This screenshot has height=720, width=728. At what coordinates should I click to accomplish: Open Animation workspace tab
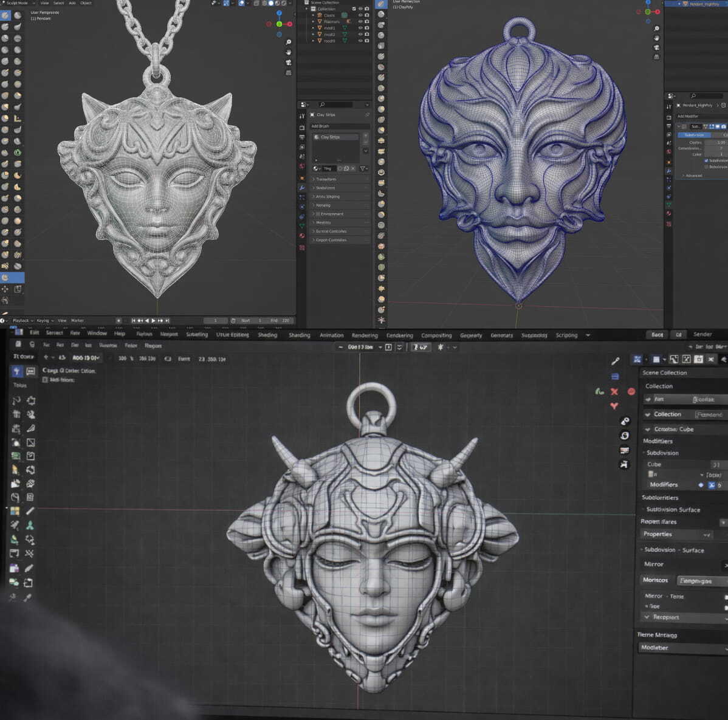click(332, 335)
